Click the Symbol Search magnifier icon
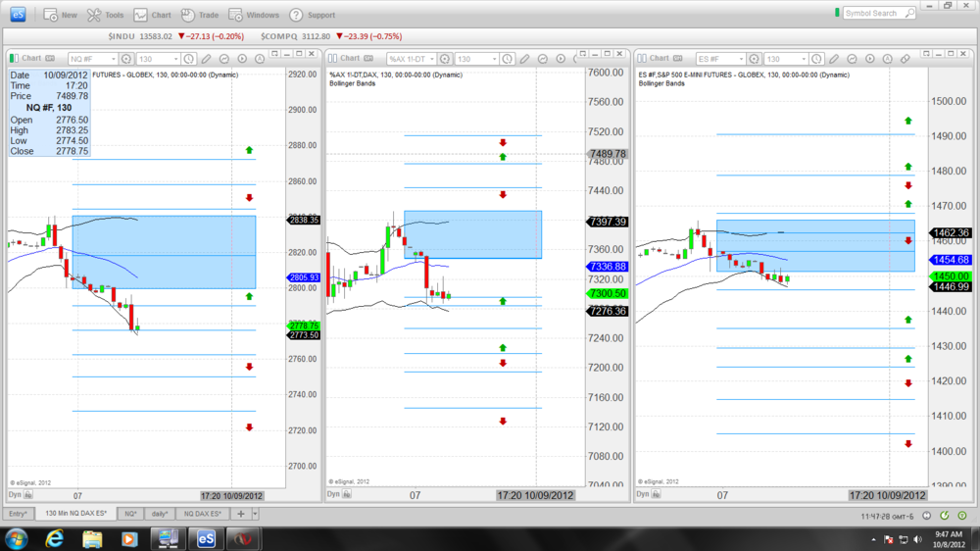 [910, 13]
